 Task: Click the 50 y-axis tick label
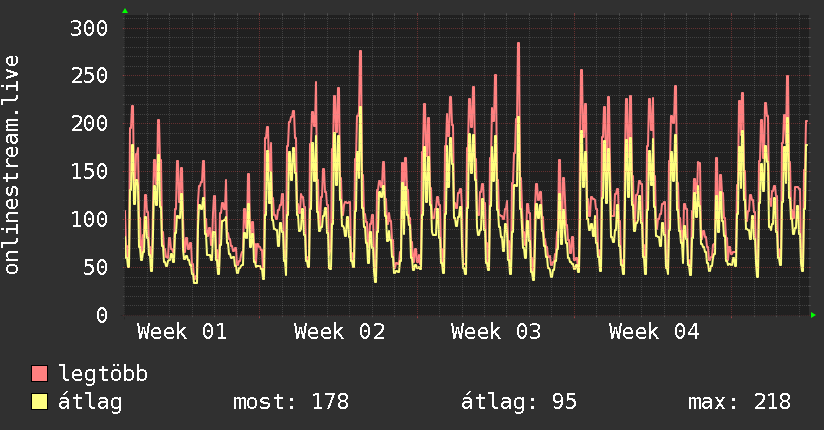[x=95, y=268]
